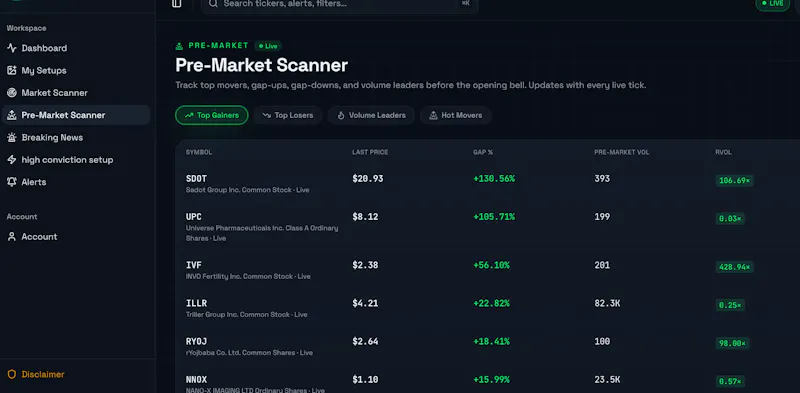This screenshot has height=393, width=800.
Task: Focus the Search tickers, alerts, filters field
Action: [x=340, y=4]
